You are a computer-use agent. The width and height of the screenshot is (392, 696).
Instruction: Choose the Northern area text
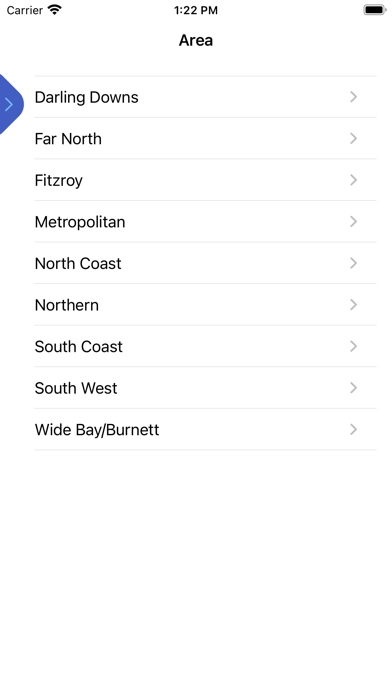coord(67,305)
